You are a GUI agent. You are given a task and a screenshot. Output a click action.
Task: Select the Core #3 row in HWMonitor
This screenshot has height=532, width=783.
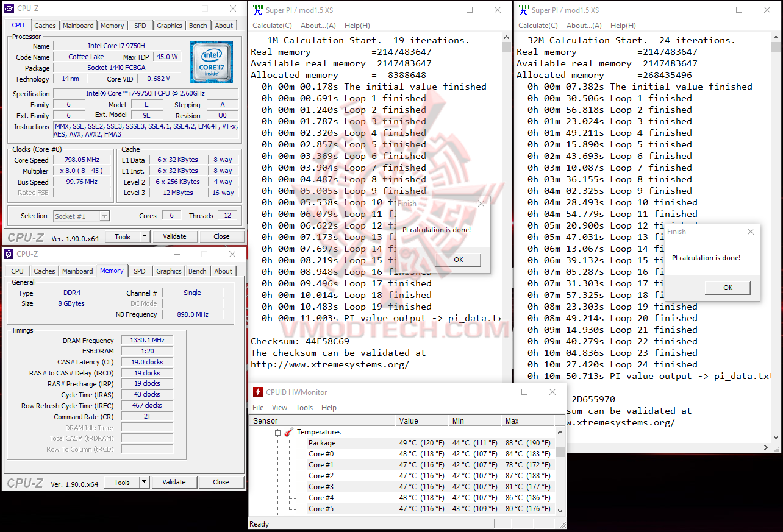(x=402, y=487)
